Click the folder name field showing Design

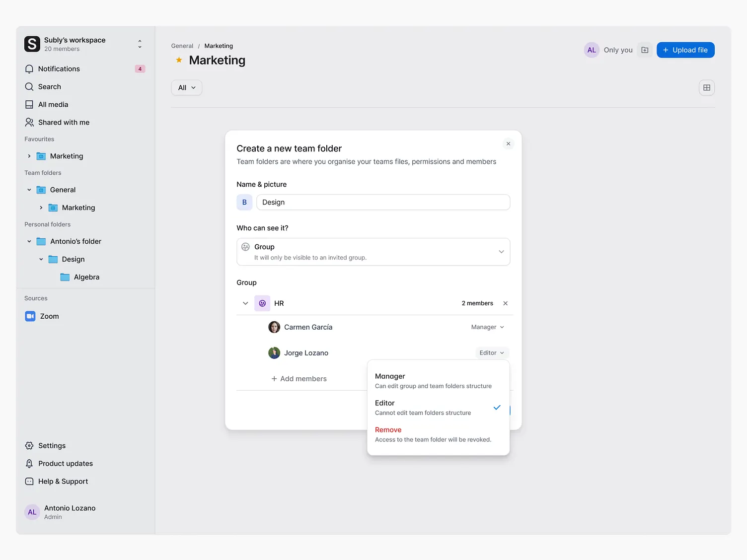(x=383, y=202)
